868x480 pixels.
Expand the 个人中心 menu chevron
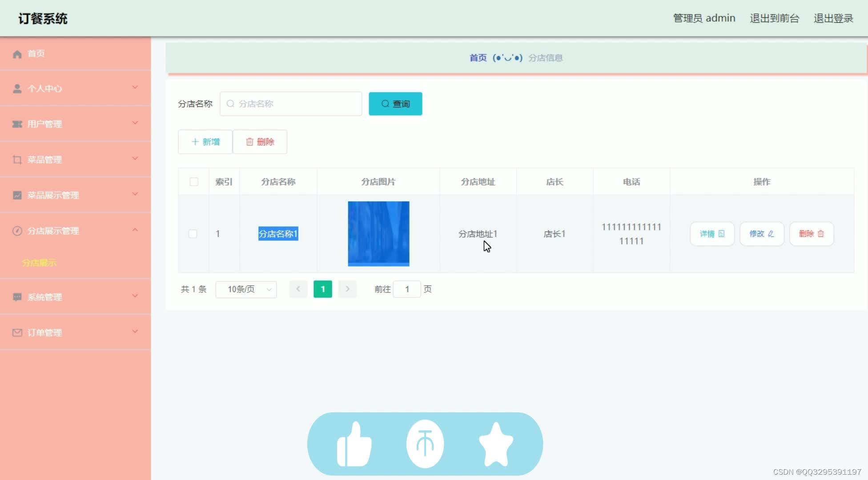[x=135, y=88]
